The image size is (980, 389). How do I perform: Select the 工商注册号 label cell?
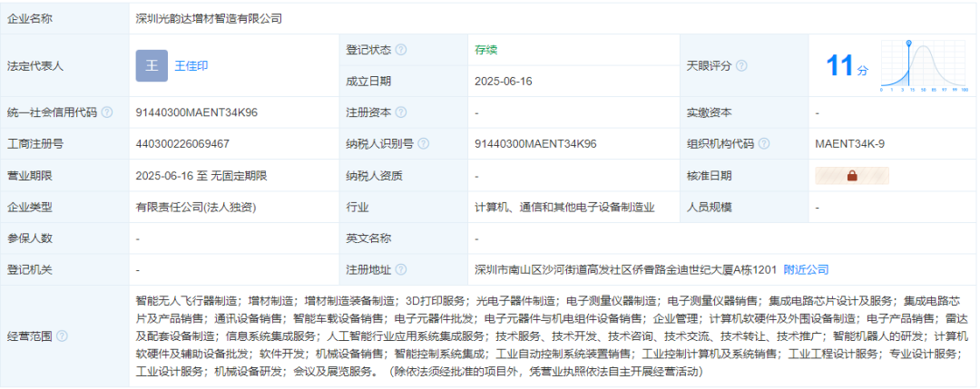[x=65, y=144]
